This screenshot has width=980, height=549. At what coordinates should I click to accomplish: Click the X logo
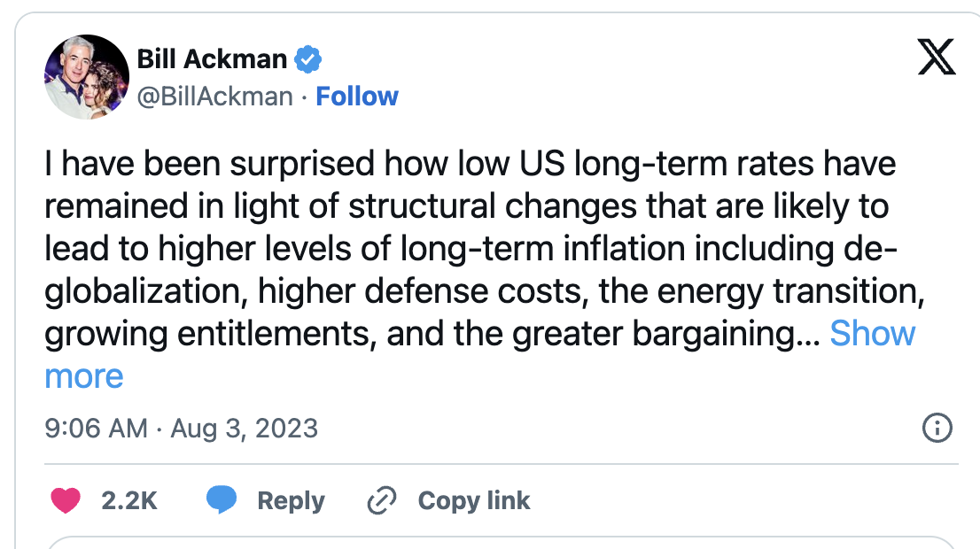coord(935,60)
